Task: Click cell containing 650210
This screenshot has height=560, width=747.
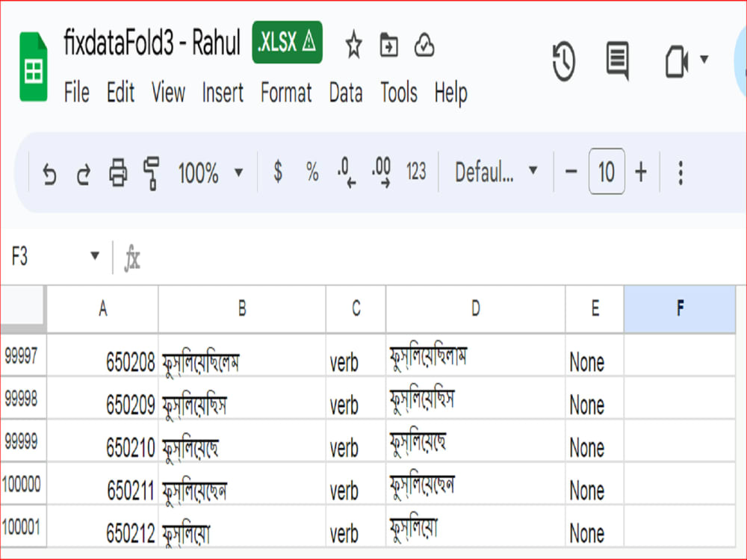Action: 102,441
